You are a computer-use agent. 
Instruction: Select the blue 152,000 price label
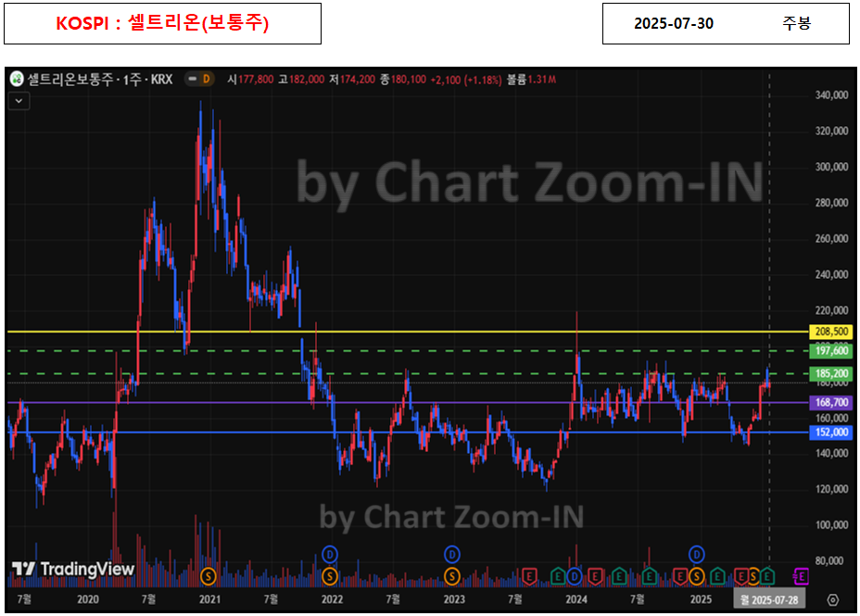point(831,433)
